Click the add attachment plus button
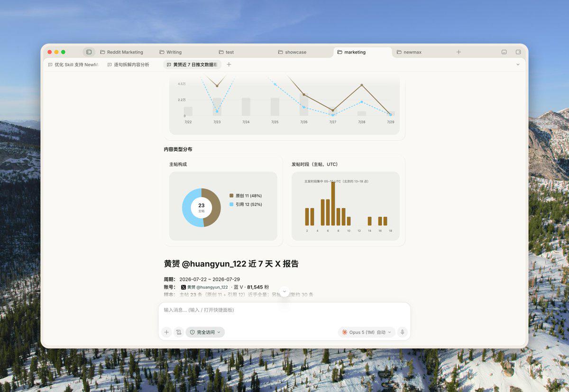 (x=166, y=332)
